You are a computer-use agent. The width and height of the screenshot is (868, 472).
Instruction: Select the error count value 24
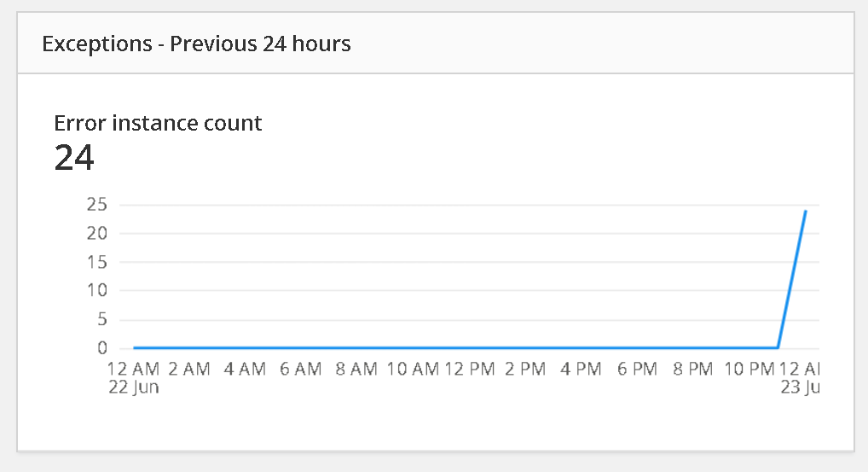(74, 158)
